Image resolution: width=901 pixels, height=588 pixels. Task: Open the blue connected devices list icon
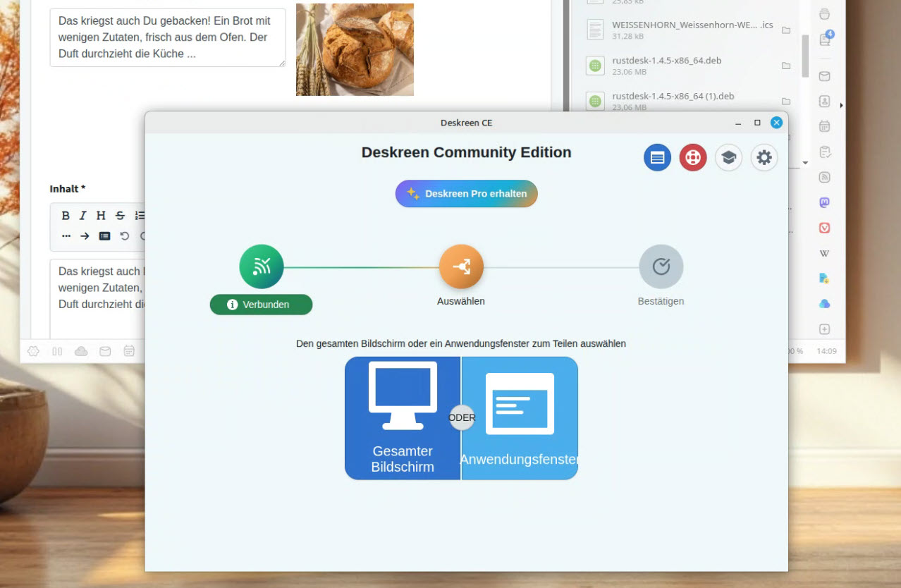pyautogui.click(x=657, y=158)
